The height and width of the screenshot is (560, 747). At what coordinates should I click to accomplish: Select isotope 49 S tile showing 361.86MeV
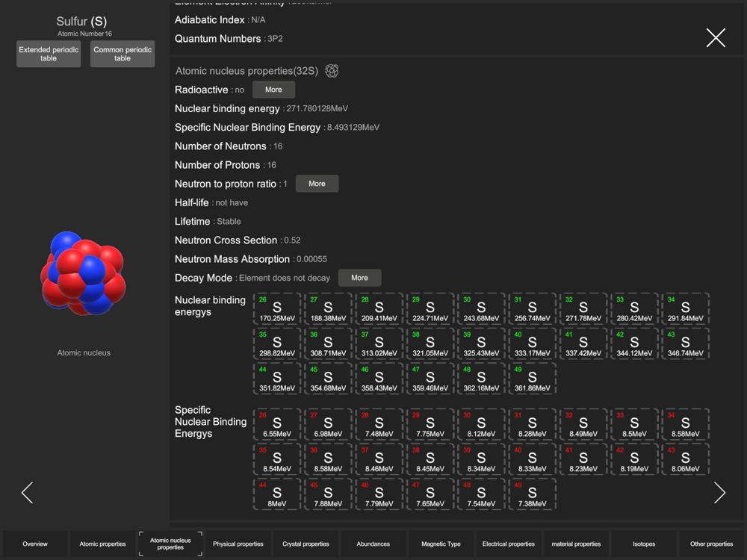[533, 379]
